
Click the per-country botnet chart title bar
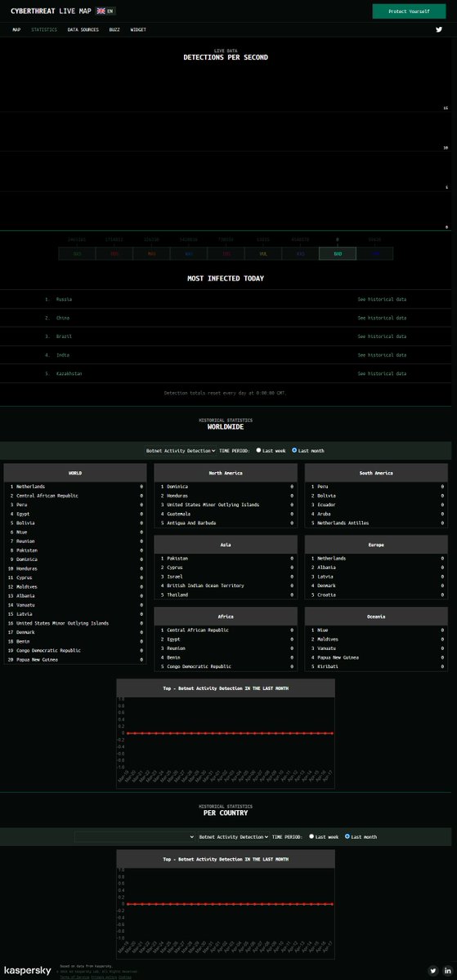[x=226, y=859]
